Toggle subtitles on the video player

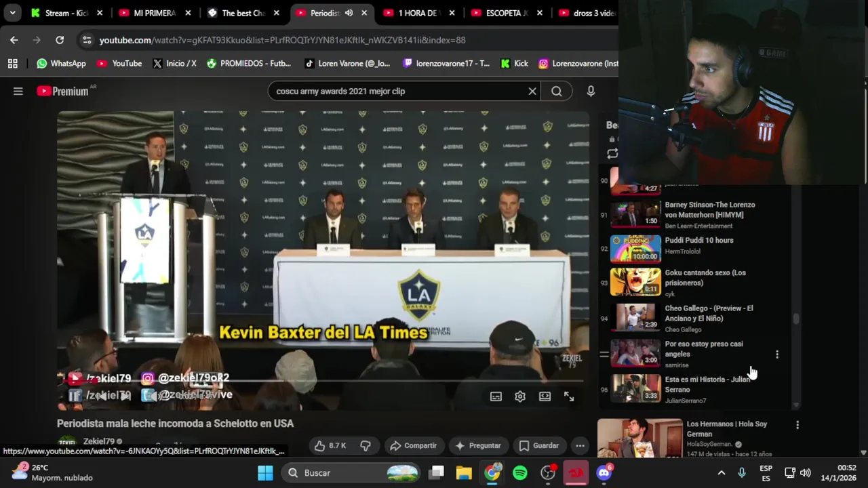pyautogui.click(x=496, y=396)
